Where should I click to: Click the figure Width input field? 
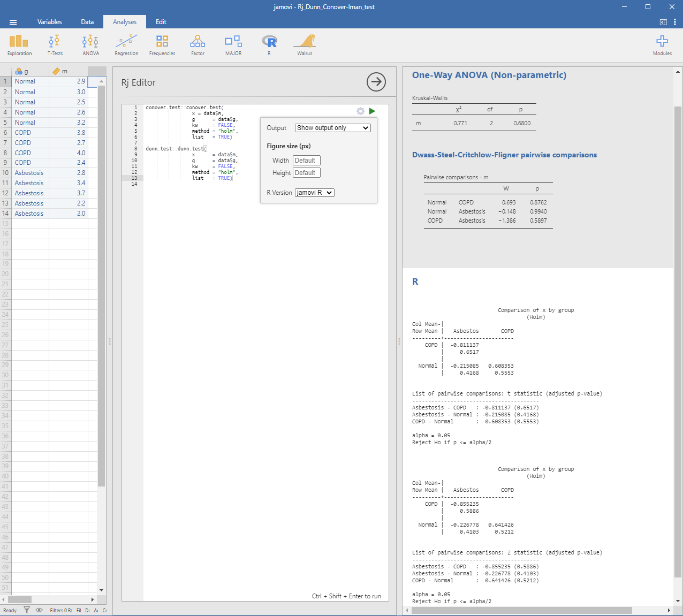click(307, 161)
